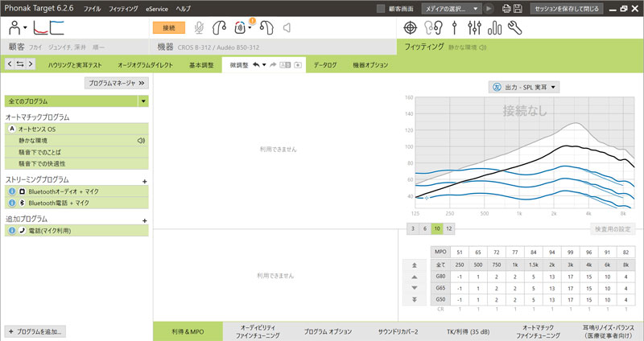The height and width of the screenshot is (341, 644).
Task: Select the 全て column header in gain table
Action: click(x=440, y=265)
